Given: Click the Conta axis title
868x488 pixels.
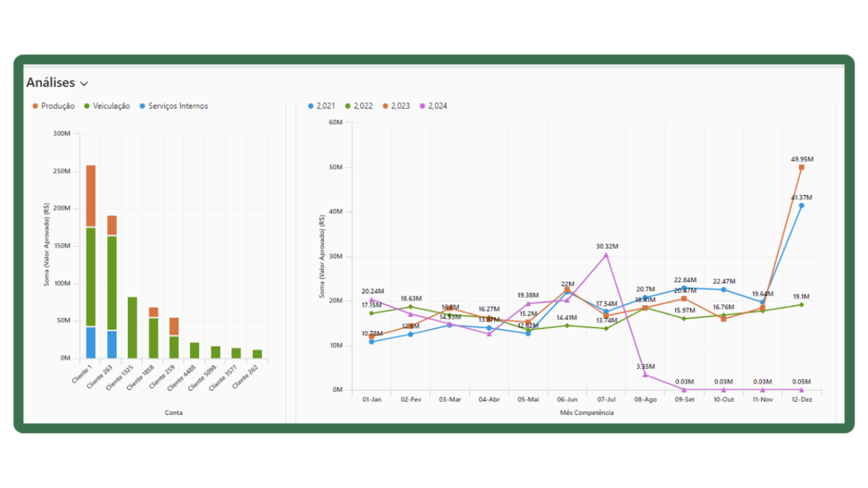Looking at the screenshot, I should tap(174, 413).
